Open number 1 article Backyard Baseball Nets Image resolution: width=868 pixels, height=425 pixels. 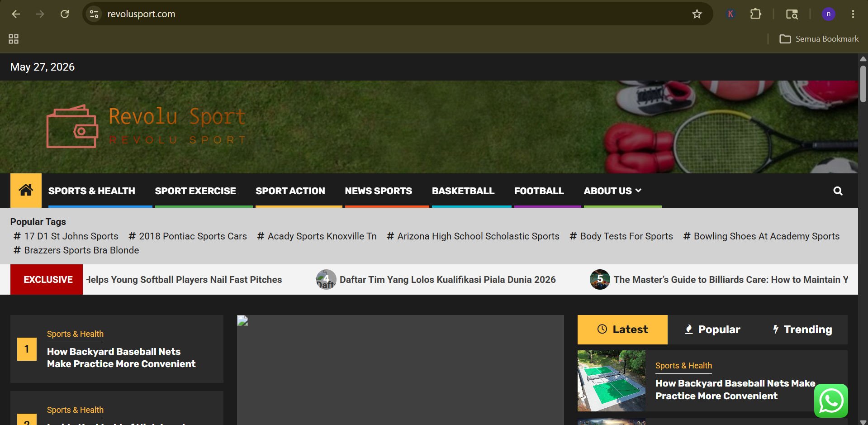point(121,358)
